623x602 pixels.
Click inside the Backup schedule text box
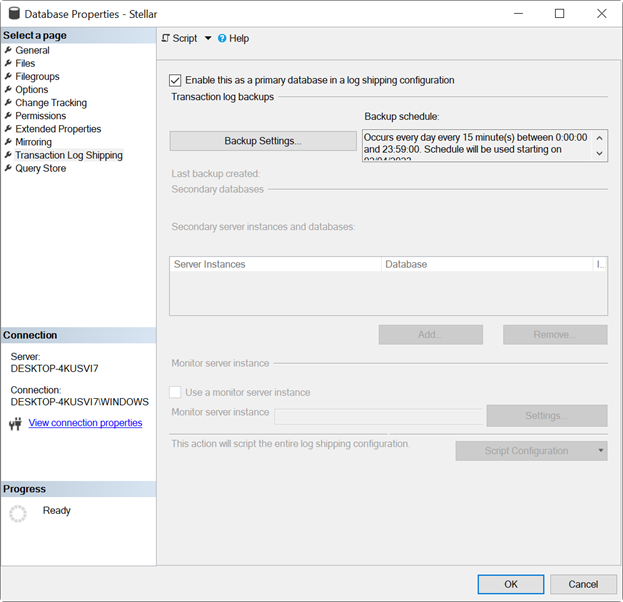tap(477, 145)
